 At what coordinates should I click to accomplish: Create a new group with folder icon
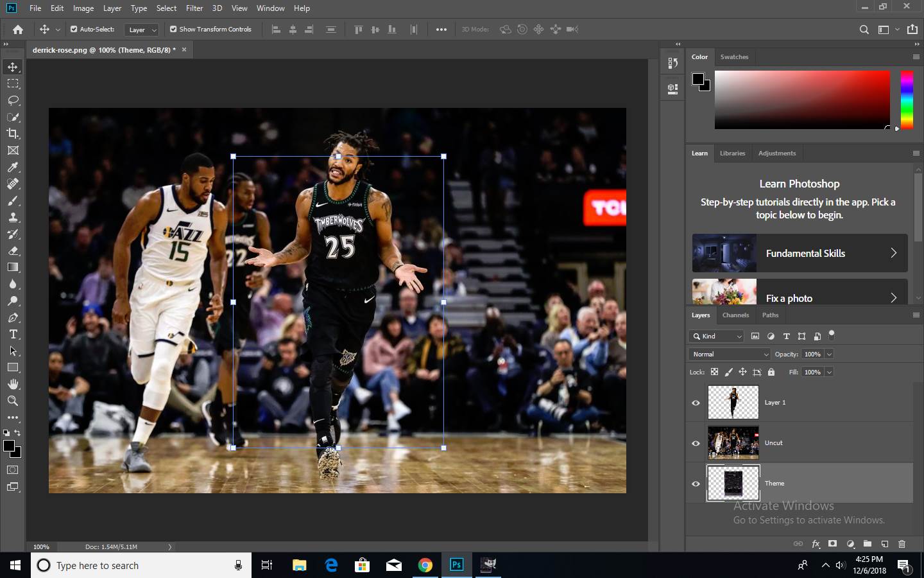point(867,544)
